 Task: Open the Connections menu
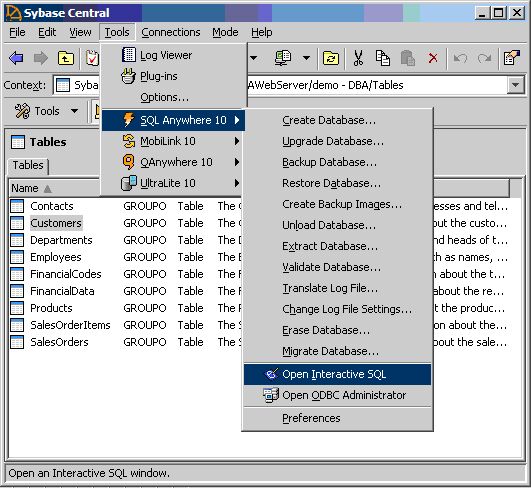coord(171,32)
